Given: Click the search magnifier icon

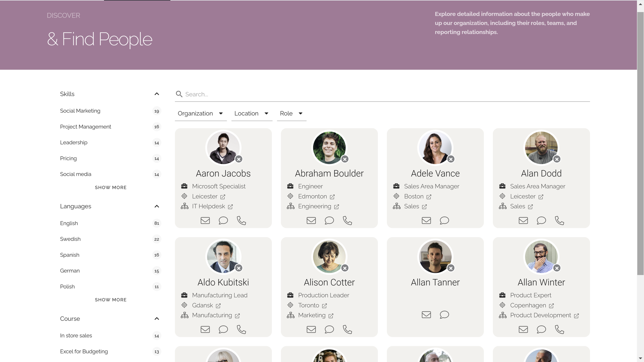Looking at the screenshot, I should [179, 94].
